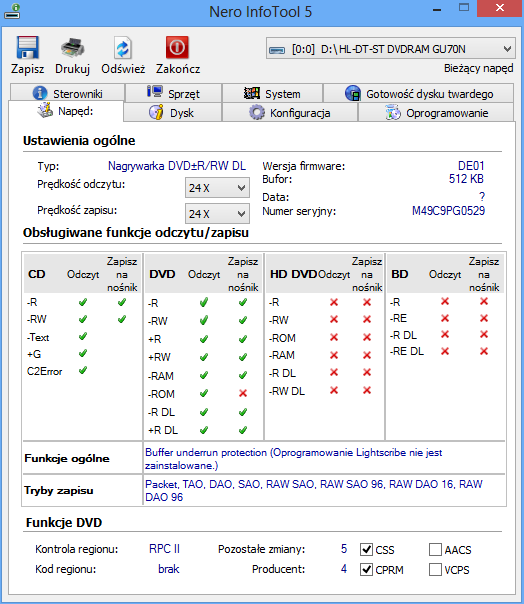The width and height of the screenshot is (524, 604).
Task: Switch to the Sterowniki tab
Action: pyautogui.click(x=67, y=93)
